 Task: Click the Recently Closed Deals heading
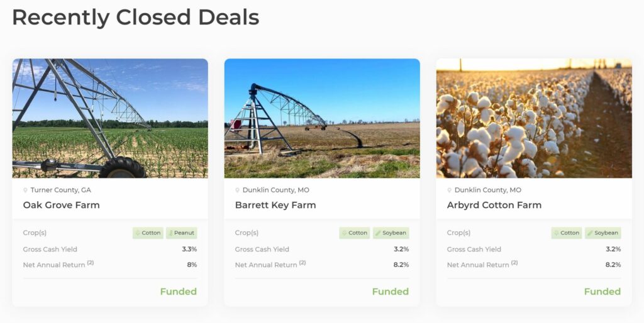[136, 17]
